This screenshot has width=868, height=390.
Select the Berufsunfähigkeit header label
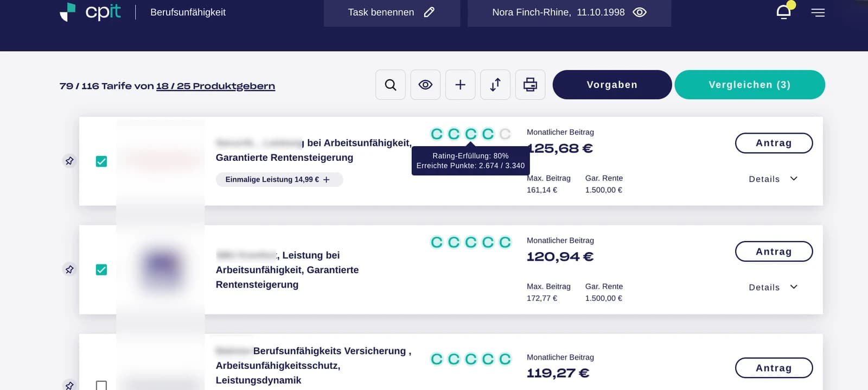tap(188, 12)
